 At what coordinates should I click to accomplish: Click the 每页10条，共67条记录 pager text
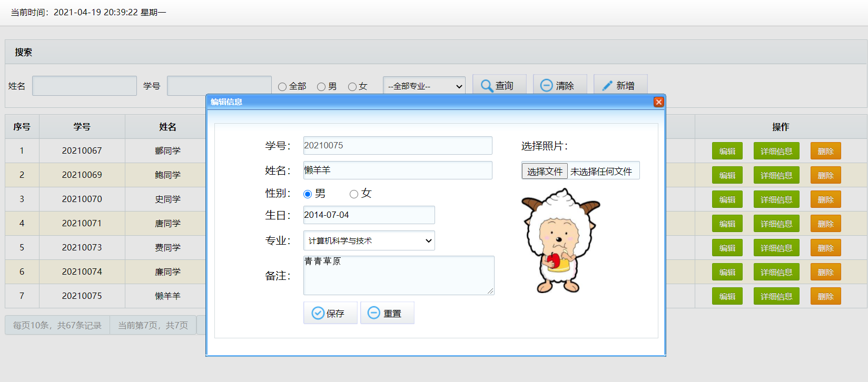[57, 326]
